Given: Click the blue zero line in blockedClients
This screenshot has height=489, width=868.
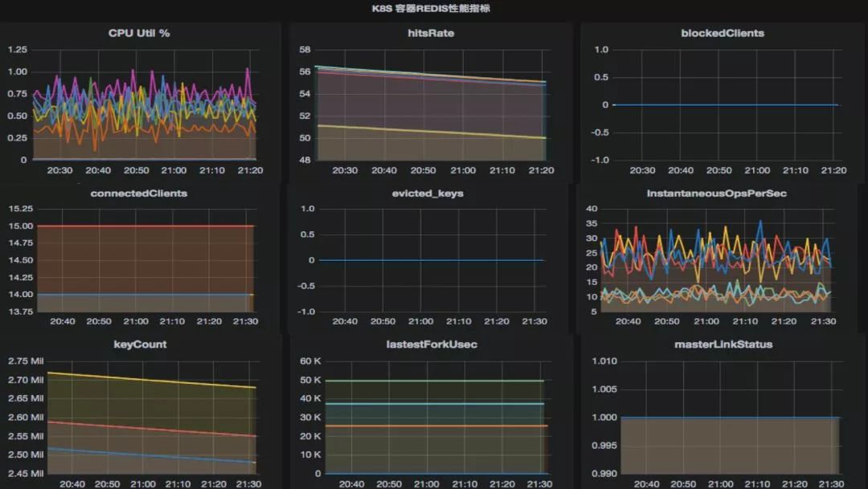Looking at the screenshot, I should point(725,104).
